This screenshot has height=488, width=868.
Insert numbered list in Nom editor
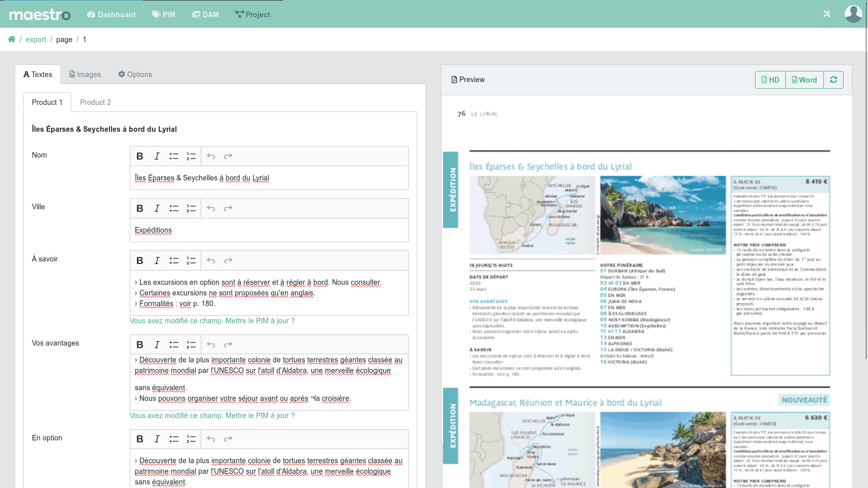coord(191,157)
